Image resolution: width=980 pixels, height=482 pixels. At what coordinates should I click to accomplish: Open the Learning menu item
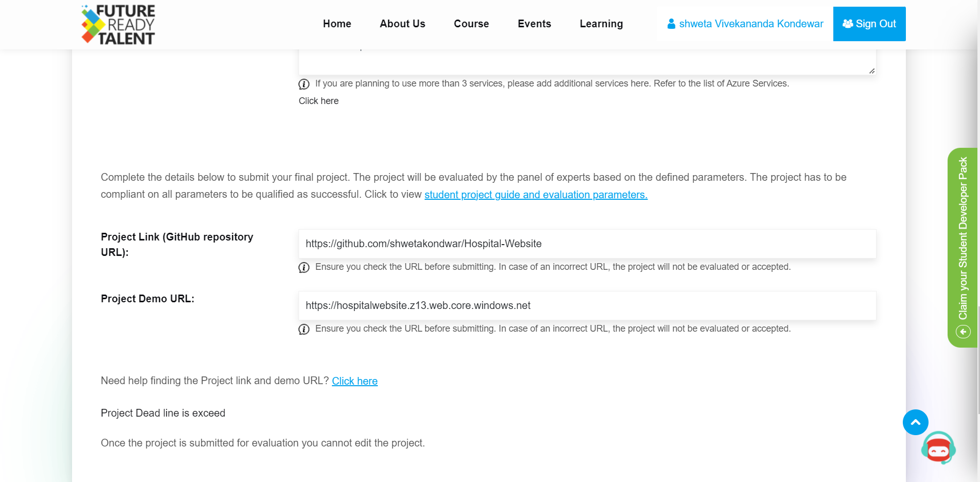tap(601, 24)
